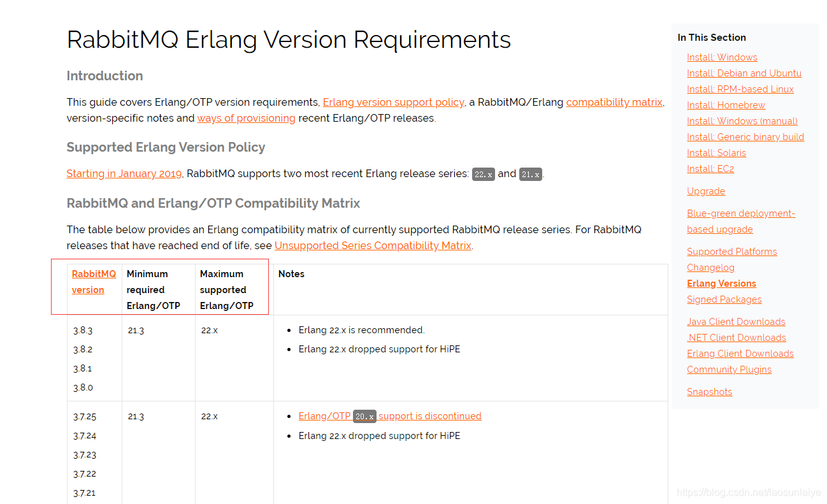Open the ways of provisioning link
This screenshot has width=827, height=504.
point(247,118)
